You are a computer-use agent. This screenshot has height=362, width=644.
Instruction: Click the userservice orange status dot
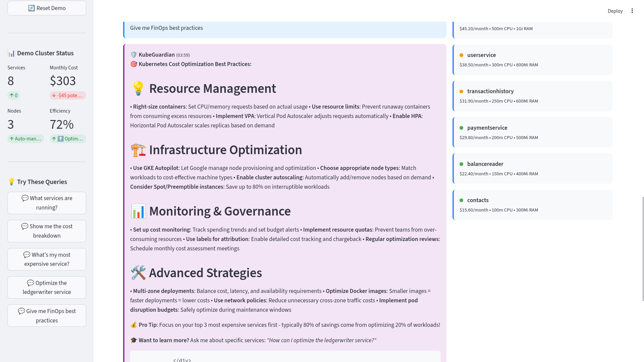point(461,55)
